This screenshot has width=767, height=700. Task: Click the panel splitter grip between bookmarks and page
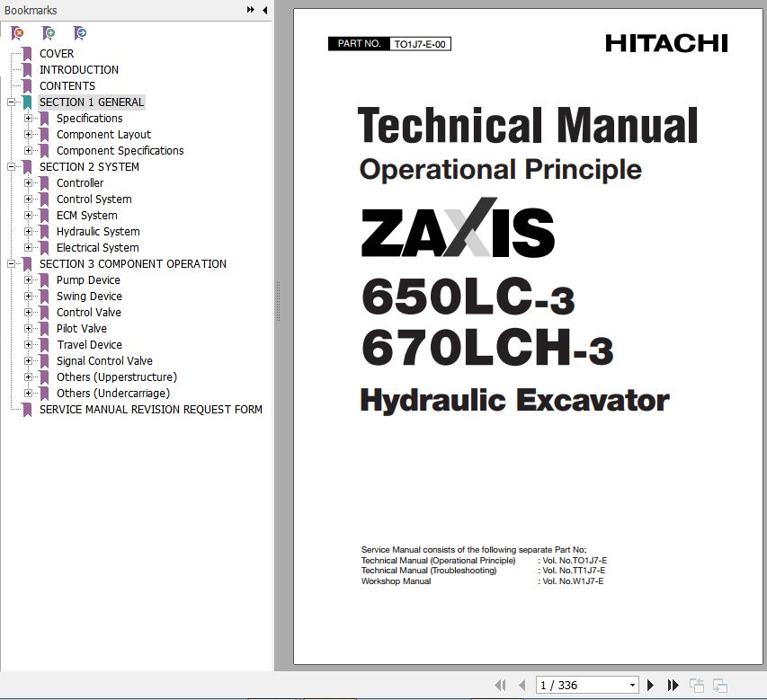[x=278, y=301]
